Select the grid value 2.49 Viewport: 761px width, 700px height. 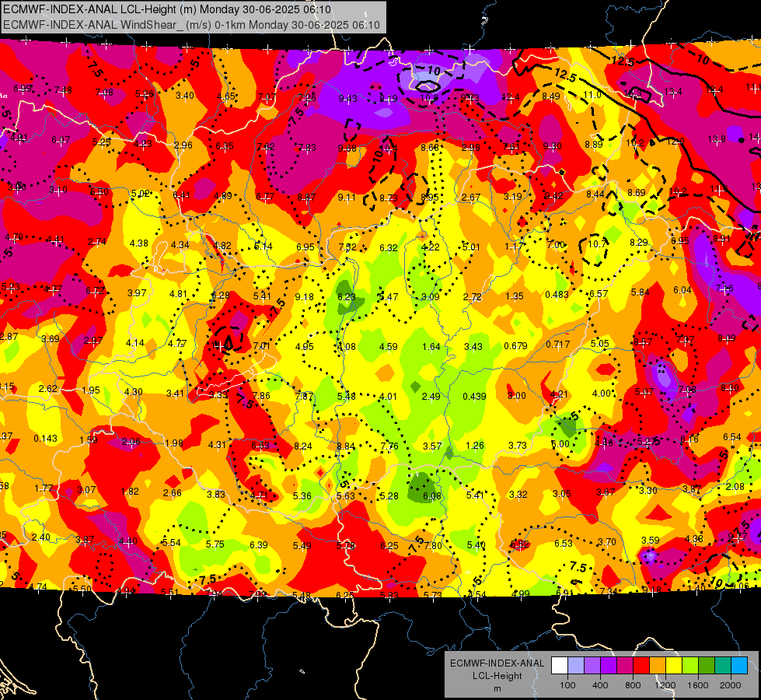431,397
